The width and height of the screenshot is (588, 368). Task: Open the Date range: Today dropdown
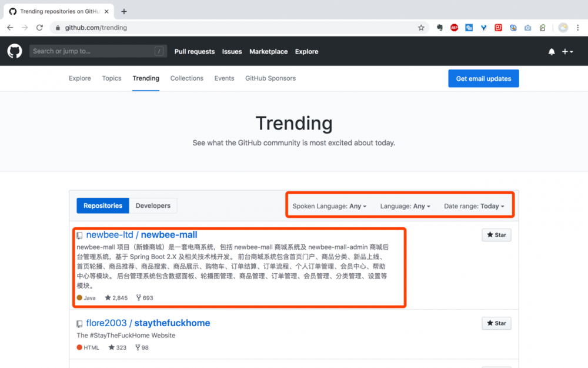click(474, 206)
